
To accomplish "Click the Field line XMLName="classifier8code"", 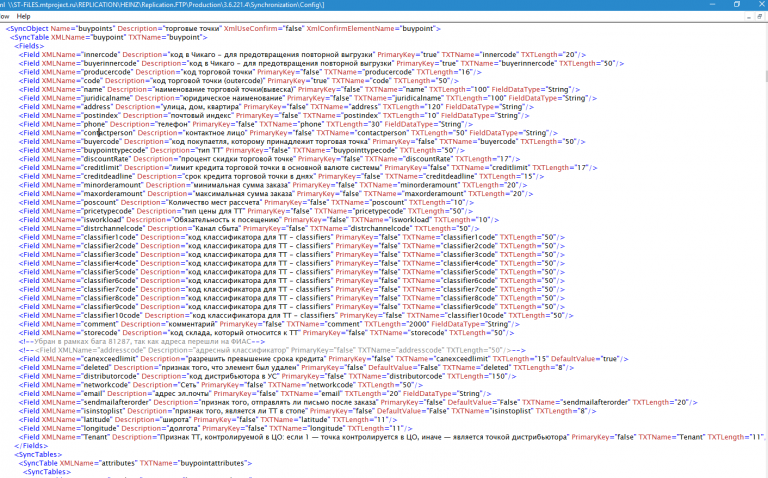I will click(x=291, y=298).
